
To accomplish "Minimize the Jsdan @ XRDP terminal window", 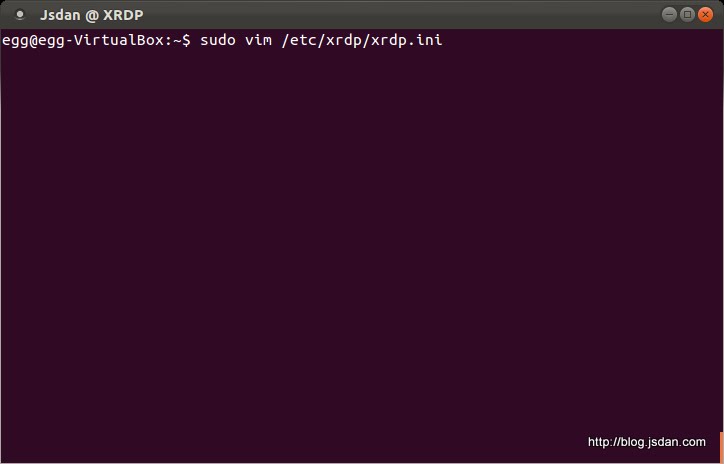I will pyautogui.click(x=669, y=14).
